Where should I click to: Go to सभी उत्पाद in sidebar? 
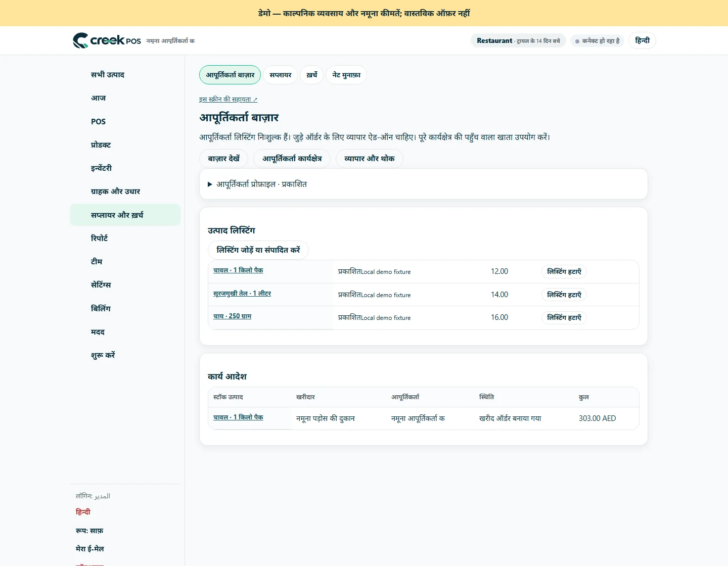[125, 75]
